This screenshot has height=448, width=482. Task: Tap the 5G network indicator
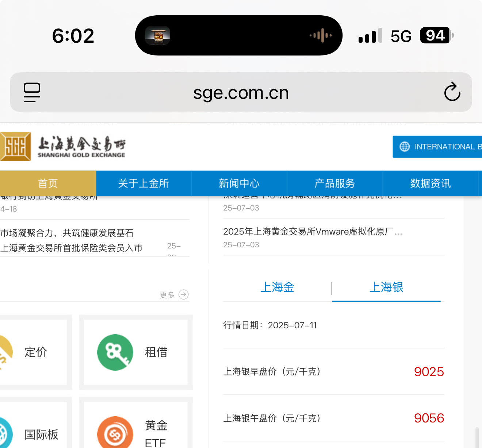point(401,36)
